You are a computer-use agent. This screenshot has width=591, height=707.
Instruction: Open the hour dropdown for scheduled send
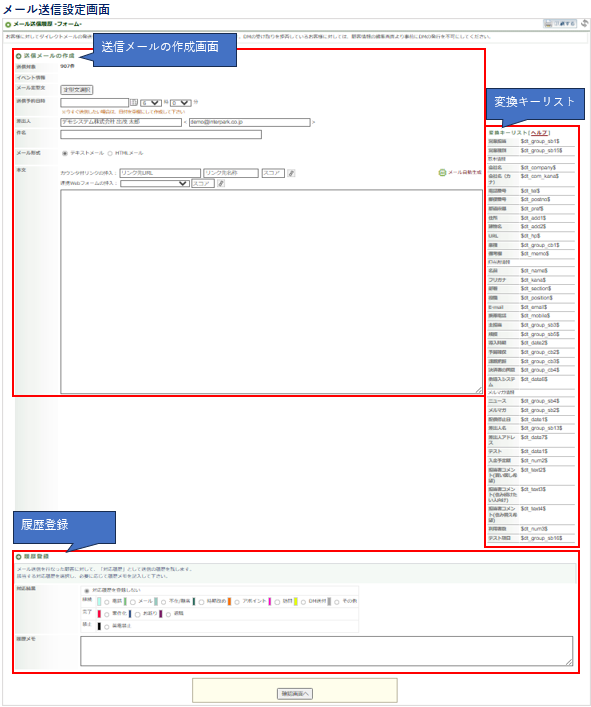coord(151,103)
